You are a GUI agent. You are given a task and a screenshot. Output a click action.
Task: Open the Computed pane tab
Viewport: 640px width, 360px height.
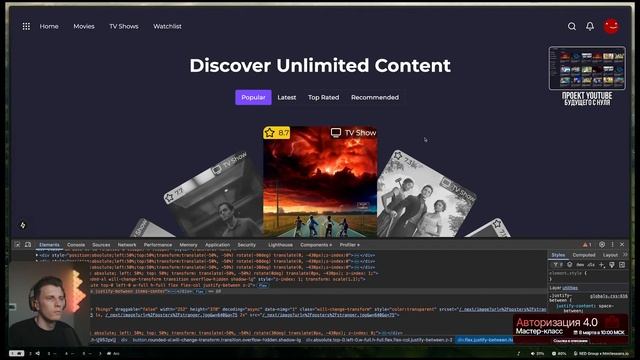[x=584, y=255]
